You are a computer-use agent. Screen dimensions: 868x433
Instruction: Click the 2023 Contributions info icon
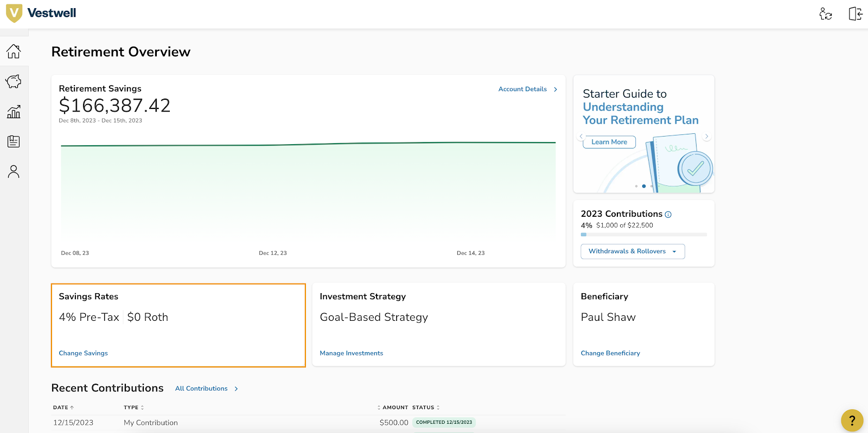(668, 215)
